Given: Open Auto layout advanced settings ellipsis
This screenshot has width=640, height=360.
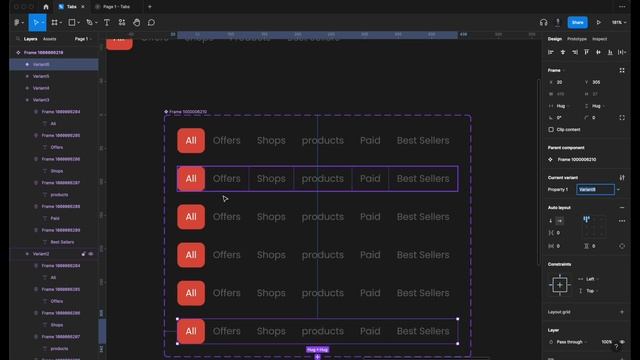Looking at the screenshot, I should point(622,221).
